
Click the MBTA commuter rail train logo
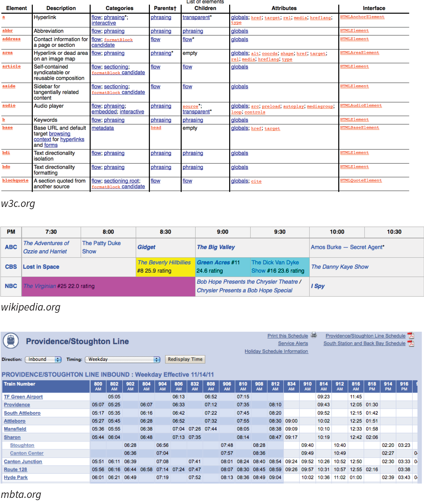click(x=11, y=340)
